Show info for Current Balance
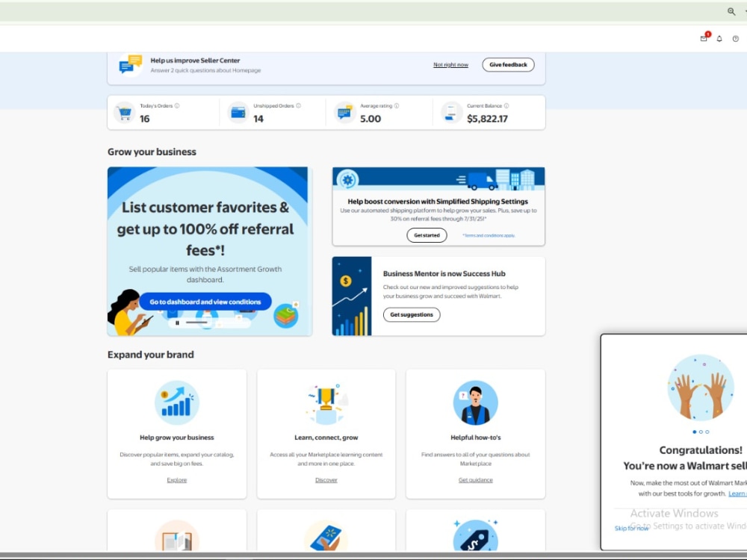 pyautogui.click(x=506, y=106)
